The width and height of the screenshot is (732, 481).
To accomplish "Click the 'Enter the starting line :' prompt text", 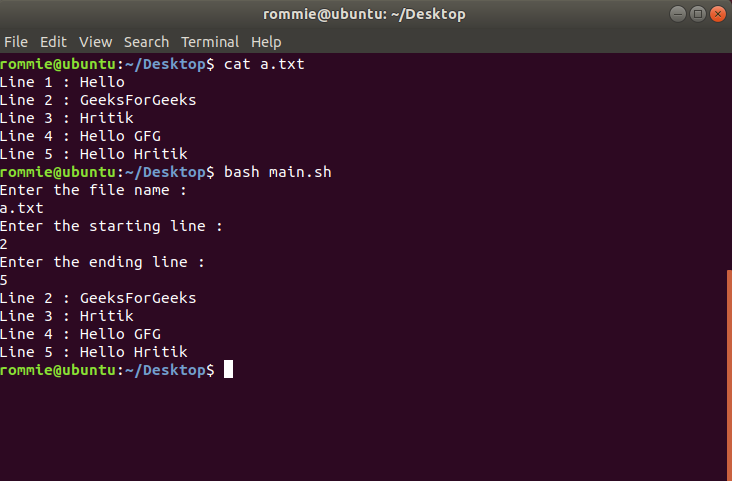I will [x=111, y=226].
